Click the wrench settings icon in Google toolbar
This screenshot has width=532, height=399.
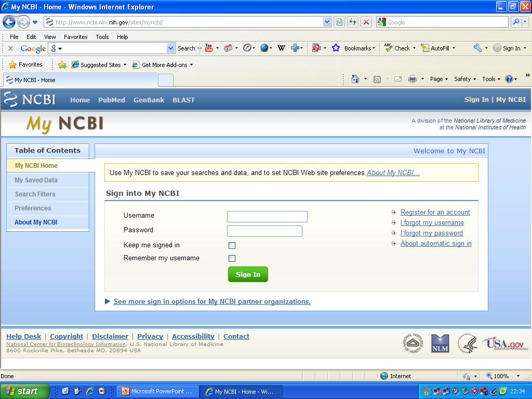click(478, 48)
